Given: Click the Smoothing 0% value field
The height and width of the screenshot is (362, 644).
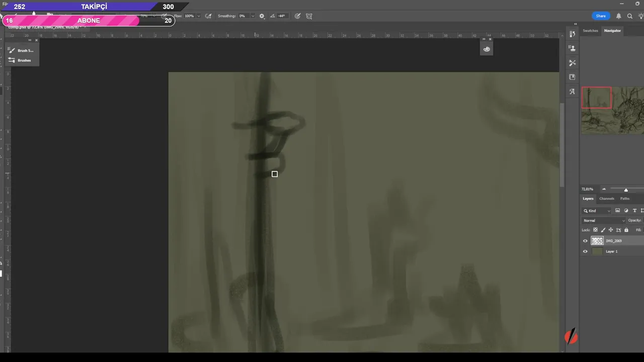Looking at the screenshot, I should pyautogui.click(x=244, y=16).
